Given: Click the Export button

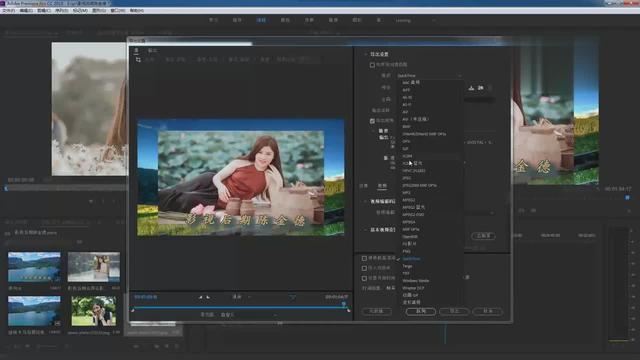Looking at the screenshot, I should click(454, 311).
